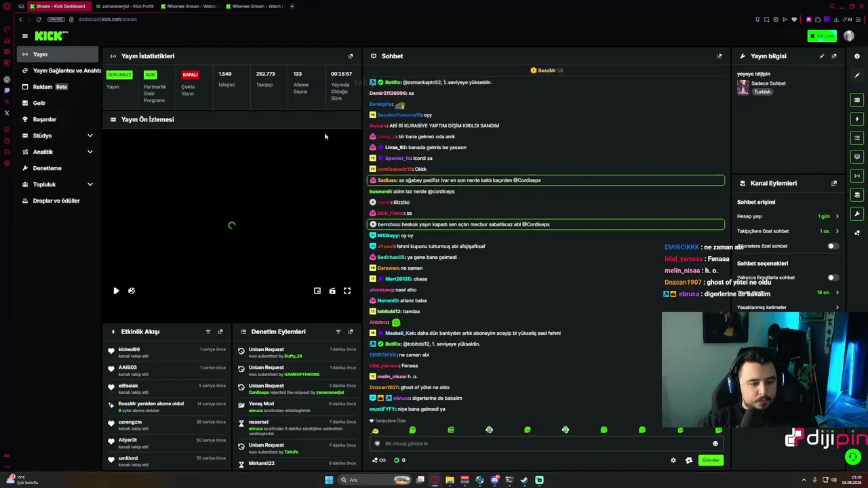Open the filter in Etkinlik Akışı header
Viewport: 868px width, 488px height.
(x=208, y=331)
